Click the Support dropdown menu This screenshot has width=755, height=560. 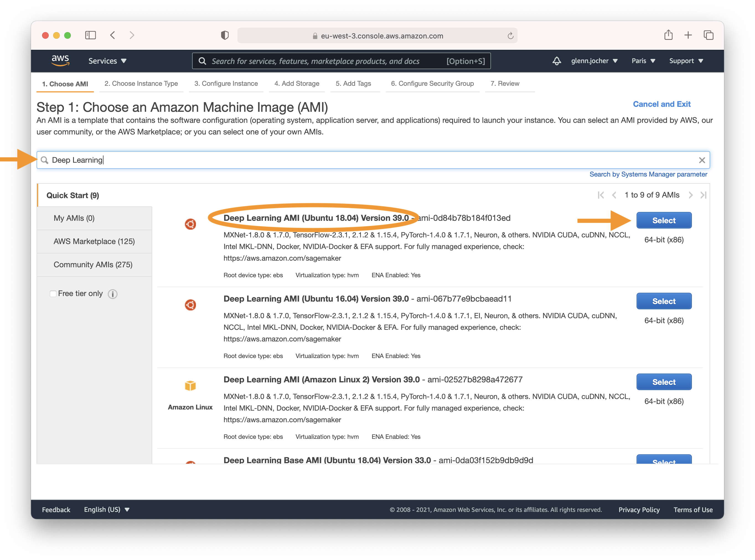tap(687, 61)
